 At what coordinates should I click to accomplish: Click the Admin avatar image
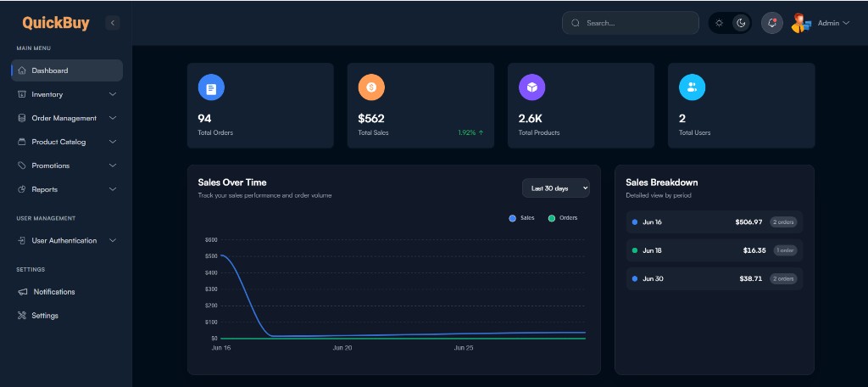(x=801, y=23)
